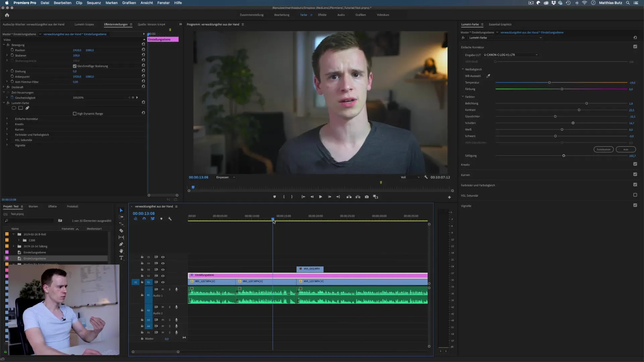Expand the 2019-10-14 Talking folder
Image resolution: width=644 pixels, height=362 pixels.
tap(13, 246)
